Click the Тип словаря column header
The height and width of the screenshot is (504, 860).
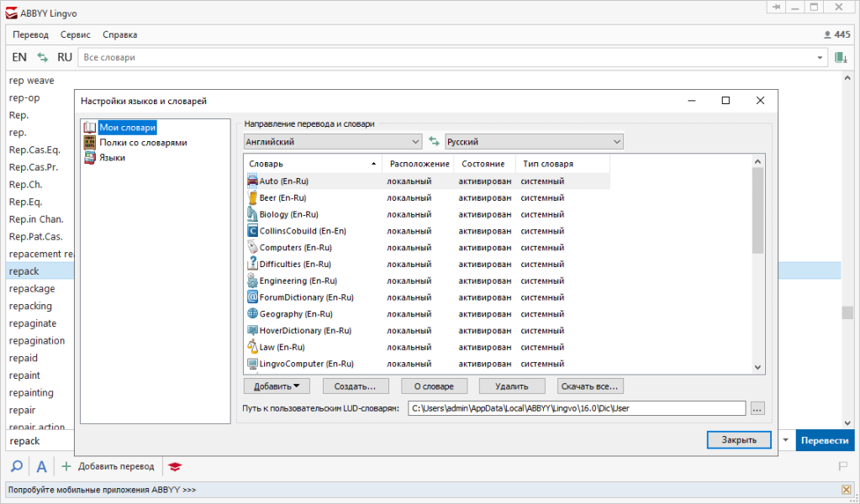(562, 164)
